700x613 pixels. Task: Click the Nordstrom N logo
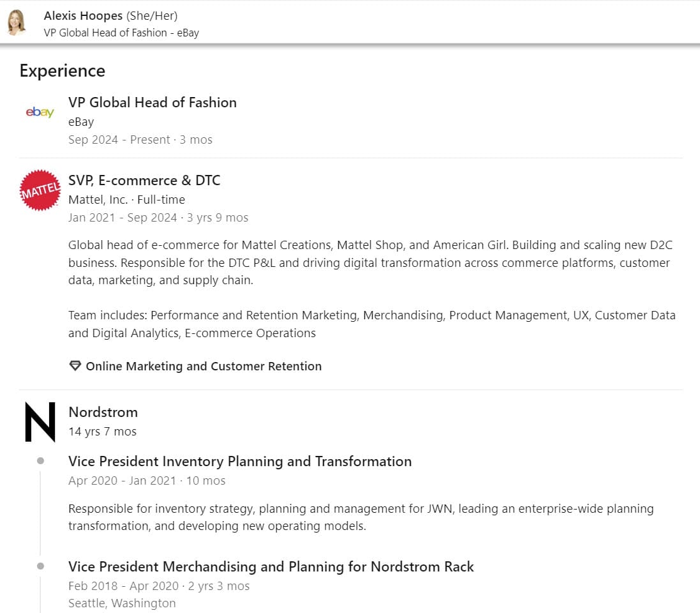click(40, 422)
